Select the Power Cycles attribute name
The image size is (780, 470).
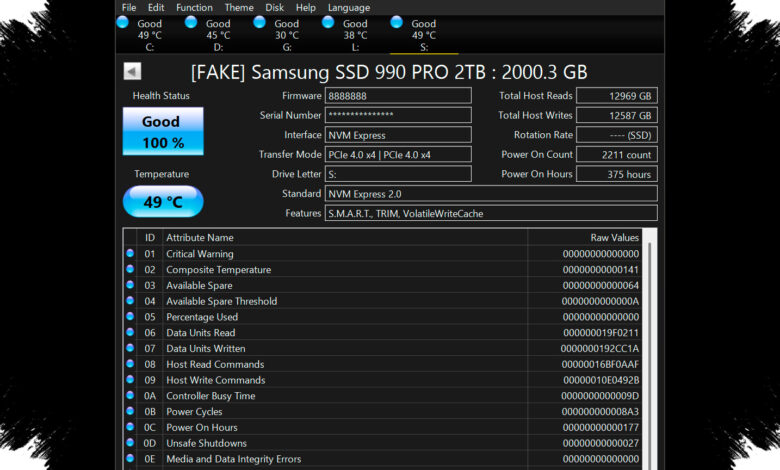point(194,412)
